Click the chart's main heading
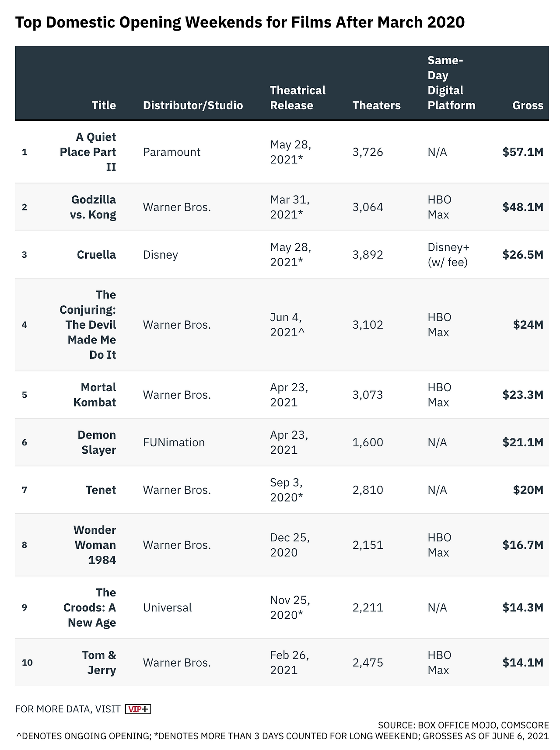560x750 pixels. coord(240,22)
